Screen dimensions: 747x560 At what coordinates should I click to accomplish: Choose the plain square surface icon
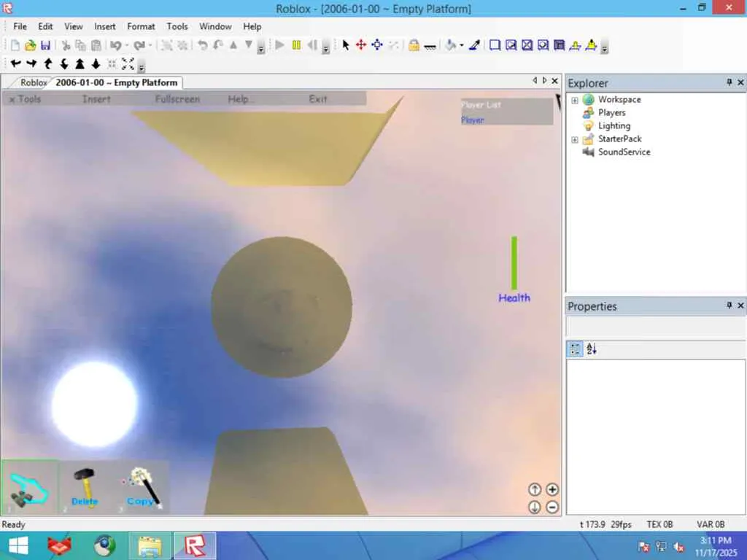pyautogui.click(x=495, y=45)
